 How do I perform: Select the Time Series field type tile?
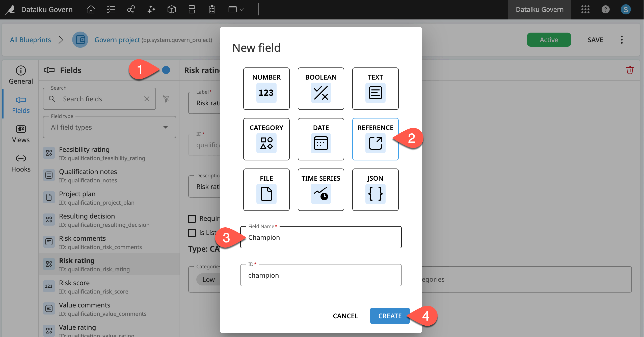point(320,189)
